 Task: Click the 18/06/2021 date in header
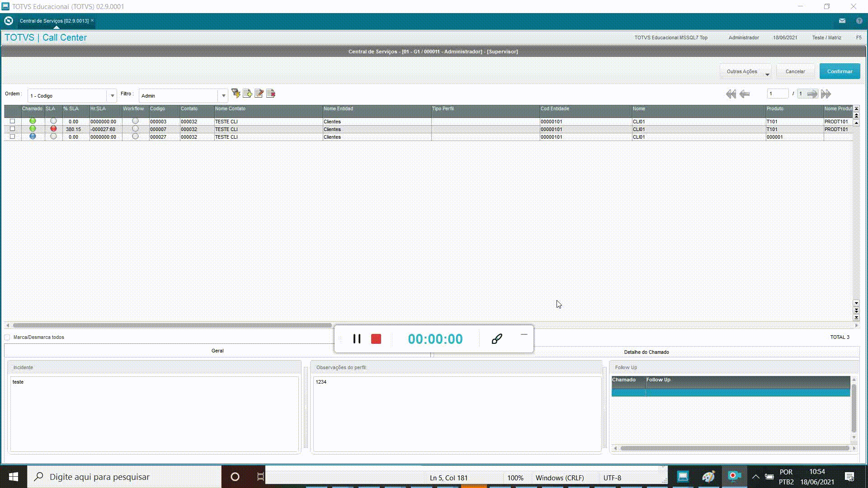click(785, 38)
